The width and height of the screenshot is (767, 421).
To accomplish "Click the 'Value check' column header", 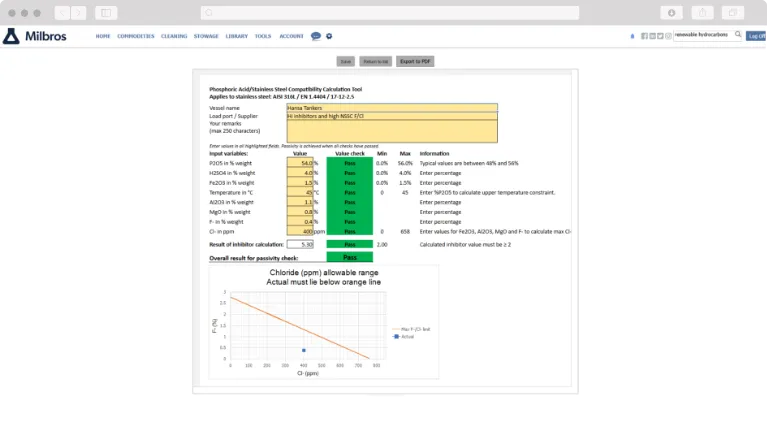I will (x=350, y=154).
